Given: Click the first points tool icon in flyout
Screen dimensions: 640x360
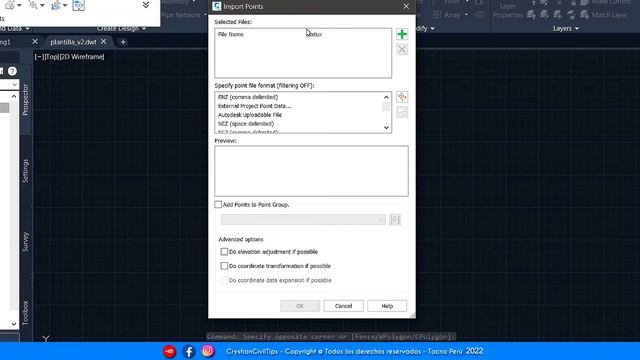Looking at the screenshot, I should tap(10, 5).
